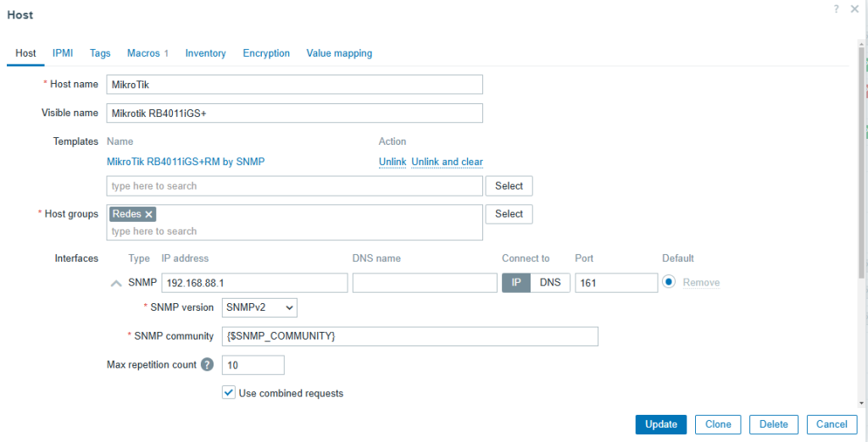Remove the Redes host group tag

148,214
